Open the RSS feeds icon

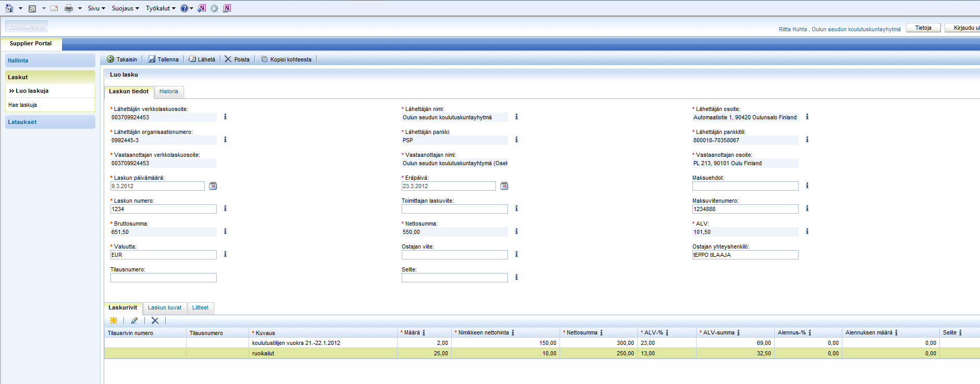point(32,8)
